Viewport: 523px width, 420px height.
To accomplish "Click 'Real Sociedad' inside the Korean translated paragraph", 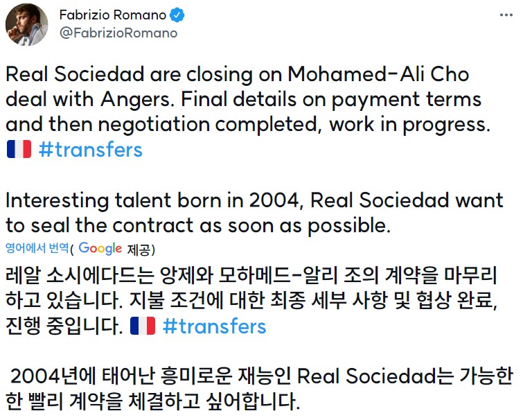I will point(366,376).
